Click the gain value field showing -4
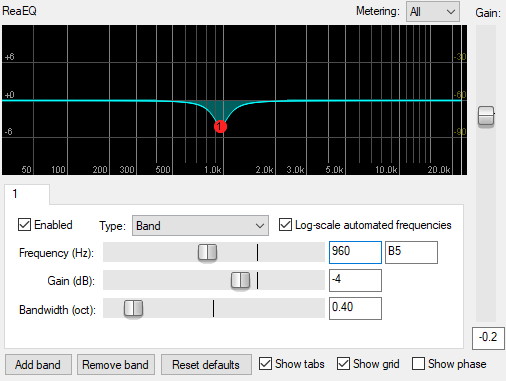This screenshot has height=381, width=506. tap(355, 280)
